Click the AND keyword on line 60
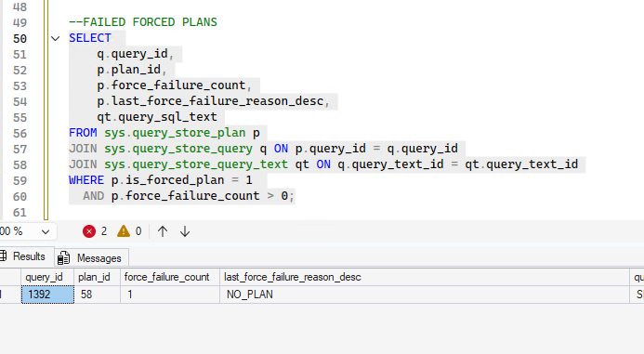This screenshot has height=354, width=644. 94,196
